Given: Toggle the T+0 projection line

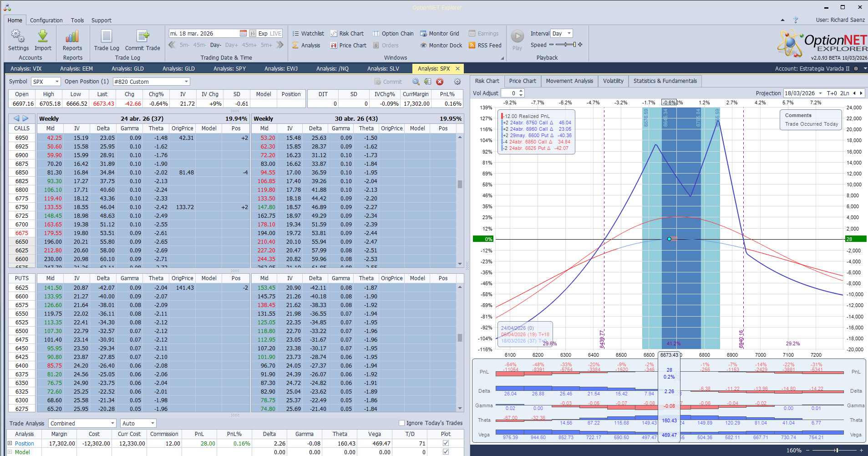Looking at the screenshot, I should click(832, 93).
